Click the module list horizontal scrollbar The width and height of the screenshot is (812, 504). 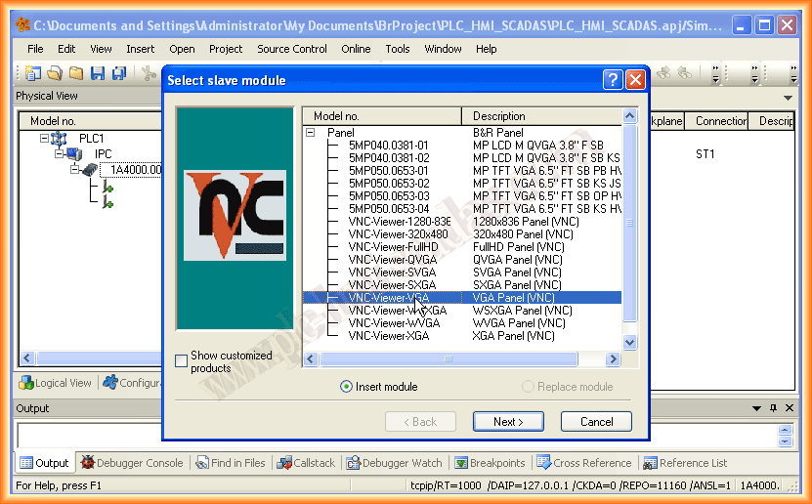(459, 359)
